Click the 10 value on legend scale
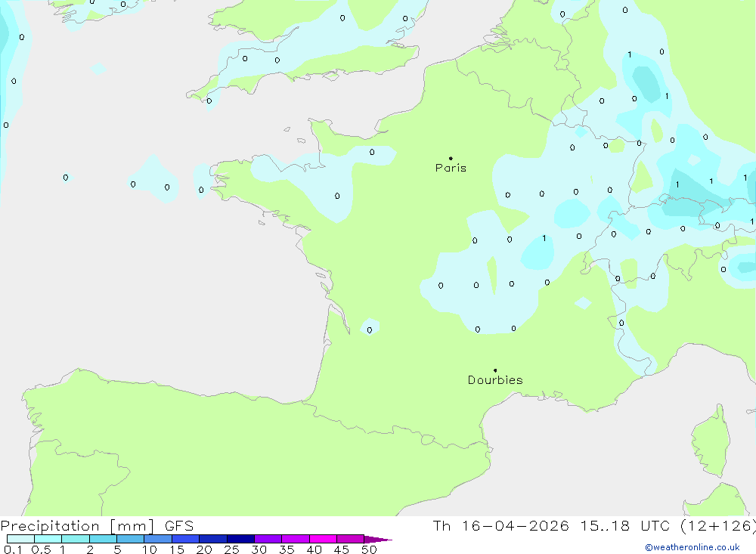The height and width of the screenshot is (554, 756). coord(150,549)
